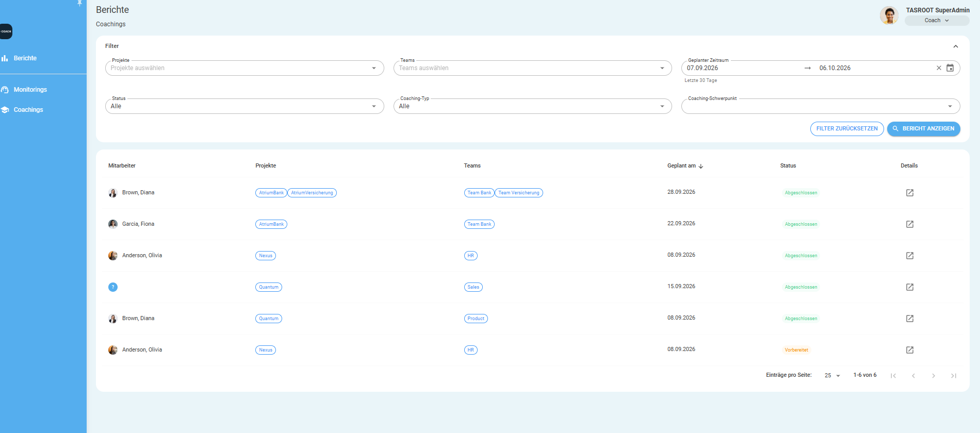Select the Team Versicherung chip
The height and width of the screenshot is (433, 980).
(x=519, y=193)
